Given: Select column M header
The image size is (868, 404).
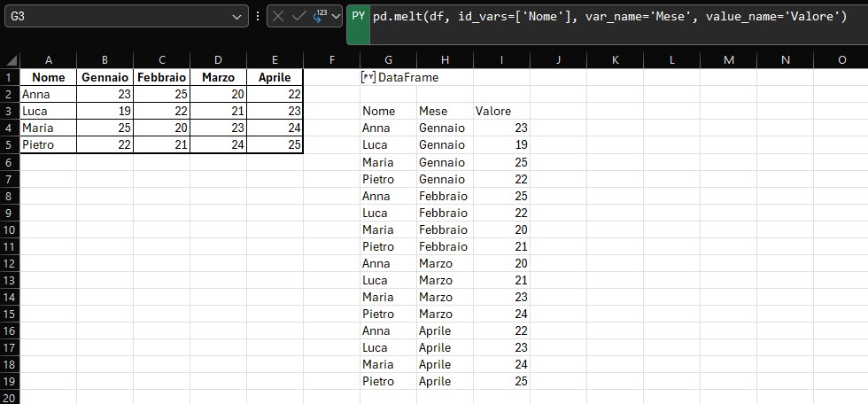Looking at the screenshot, I should coord(728,60).
